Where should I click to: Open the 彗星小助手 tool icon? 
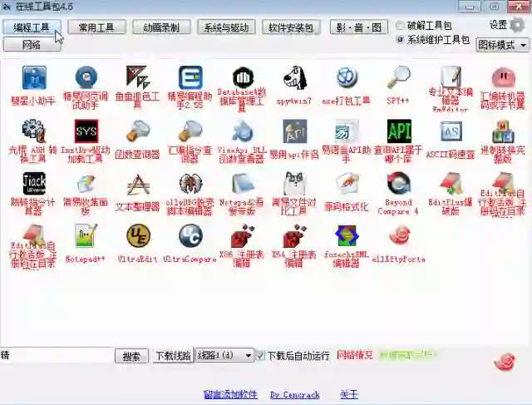point(34,78)
